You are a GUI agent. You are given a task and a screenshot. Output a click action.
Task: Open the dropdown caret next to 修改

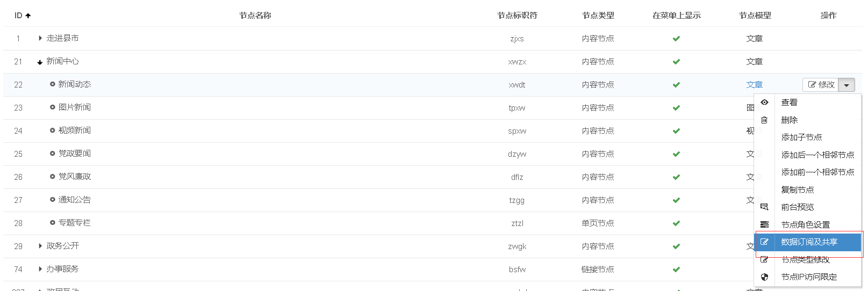847,85
